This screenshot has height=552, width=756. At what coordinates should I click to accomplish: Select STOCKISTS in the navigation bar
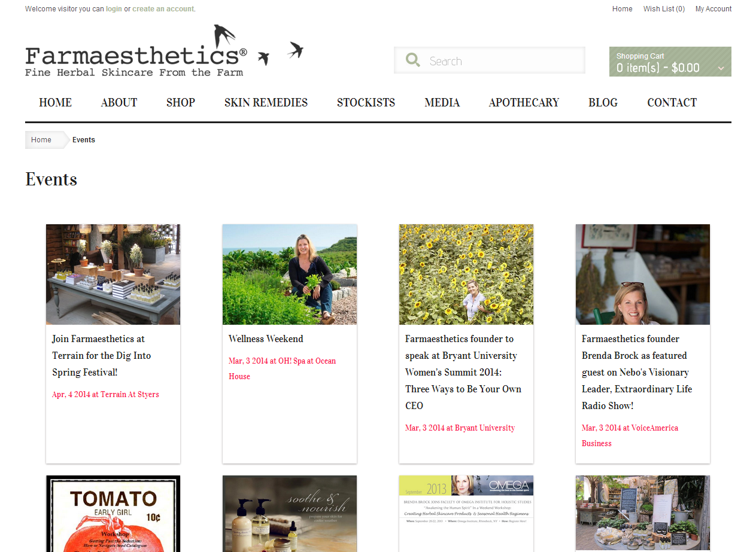[x=366, y=102]
